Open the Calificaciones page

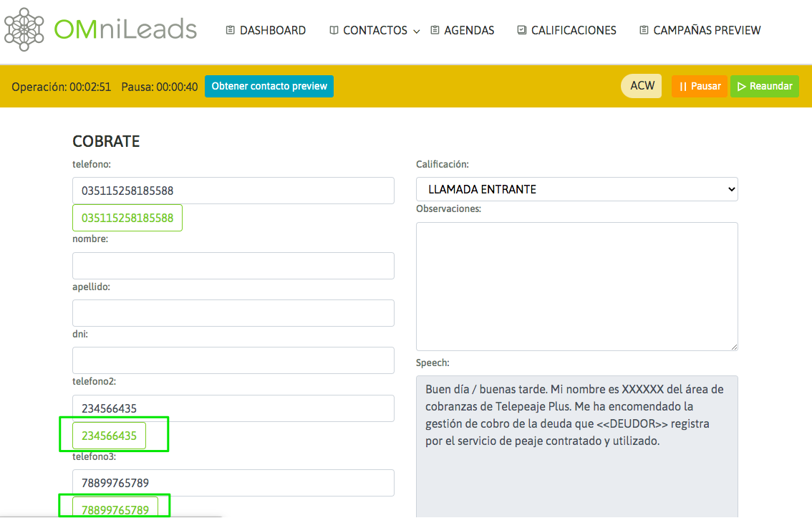pyautogui.click(x=573, y=30)
